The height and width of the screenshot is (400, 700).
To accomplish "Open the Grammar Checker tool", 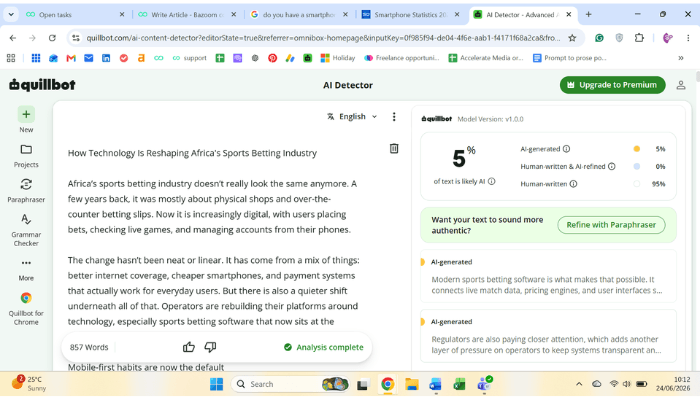I will click(x=26, y=230).
